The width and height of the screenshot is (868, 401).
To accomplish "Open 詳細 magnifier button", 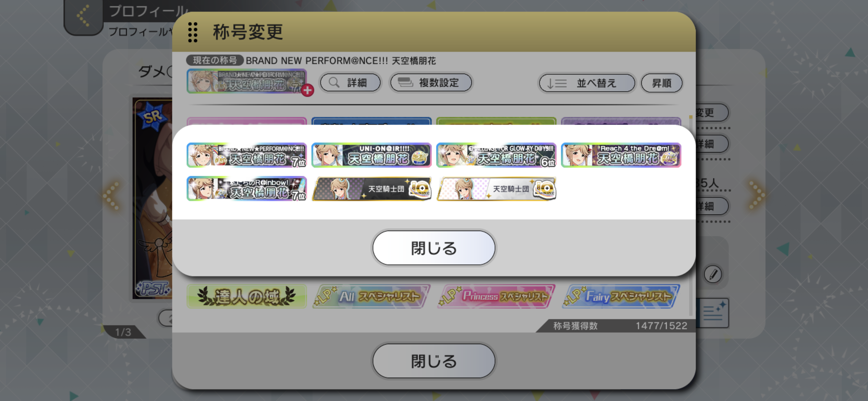I will [x=350, y=83].
